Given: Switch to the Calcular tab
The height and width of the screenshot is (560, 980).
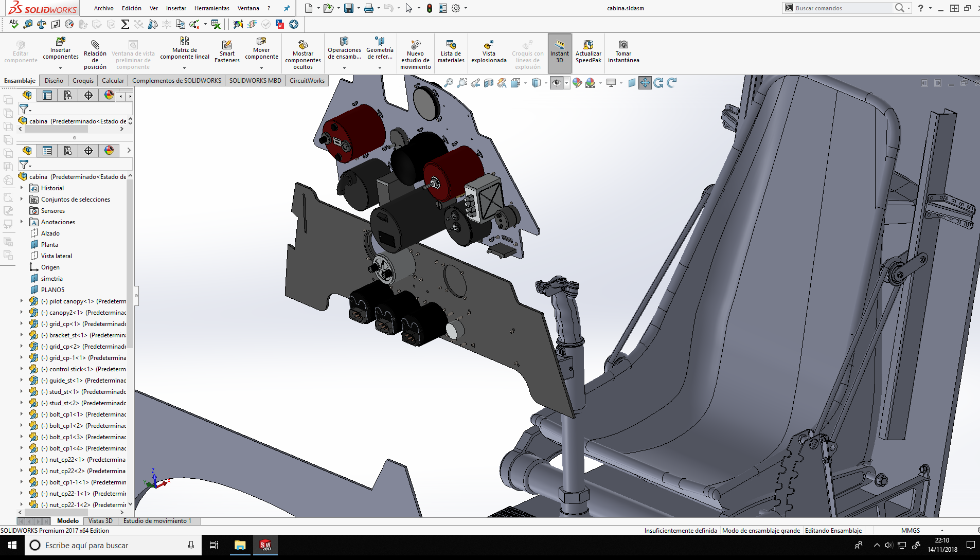Looking at the screenshot, I should tap(113, 81).
